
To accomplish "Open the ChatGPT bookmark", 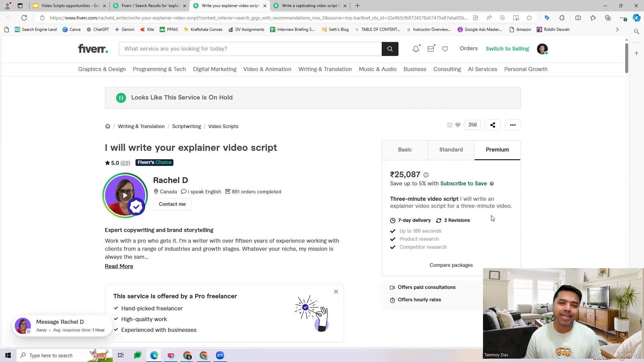I will point(98,29).
